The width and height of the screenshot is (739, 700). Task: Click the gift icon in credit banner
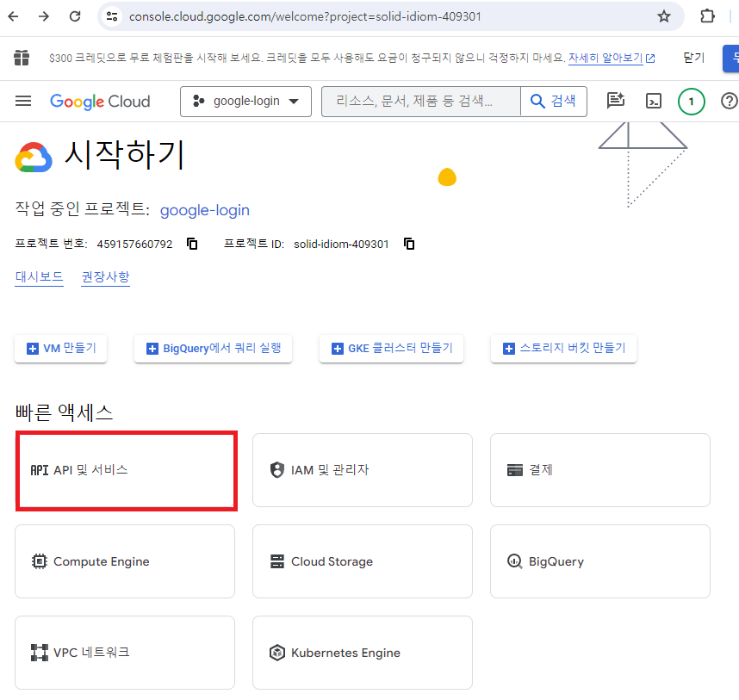point(22,58)
